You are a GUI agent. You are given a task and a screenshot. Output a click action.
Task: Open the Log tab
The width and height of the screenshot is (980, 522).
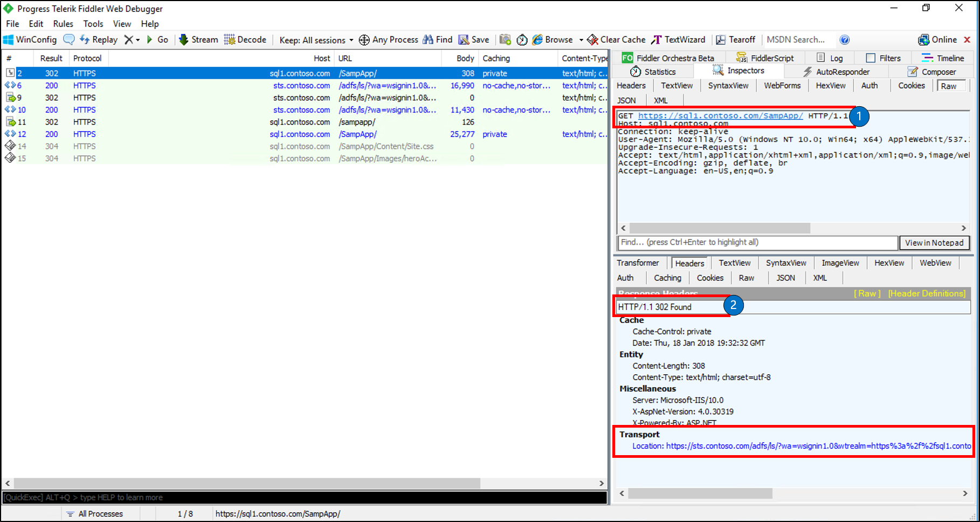(x=830, y=58)
